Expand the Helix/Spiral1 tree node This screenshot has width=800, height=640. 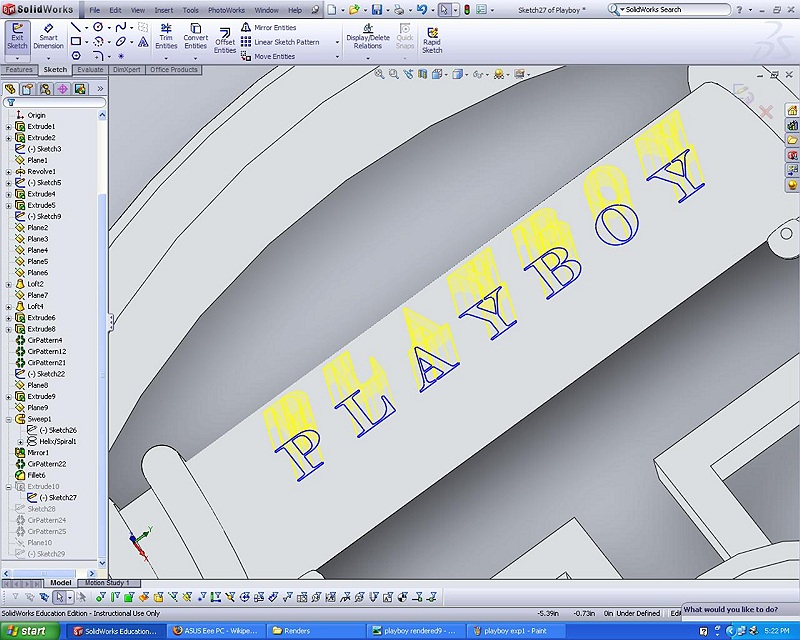tap(20, 441)
